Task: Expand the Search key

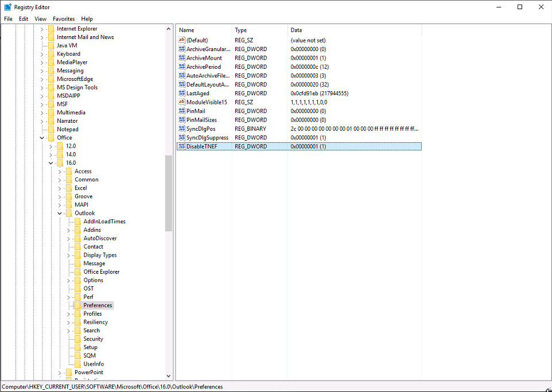Action: point(68,331)
